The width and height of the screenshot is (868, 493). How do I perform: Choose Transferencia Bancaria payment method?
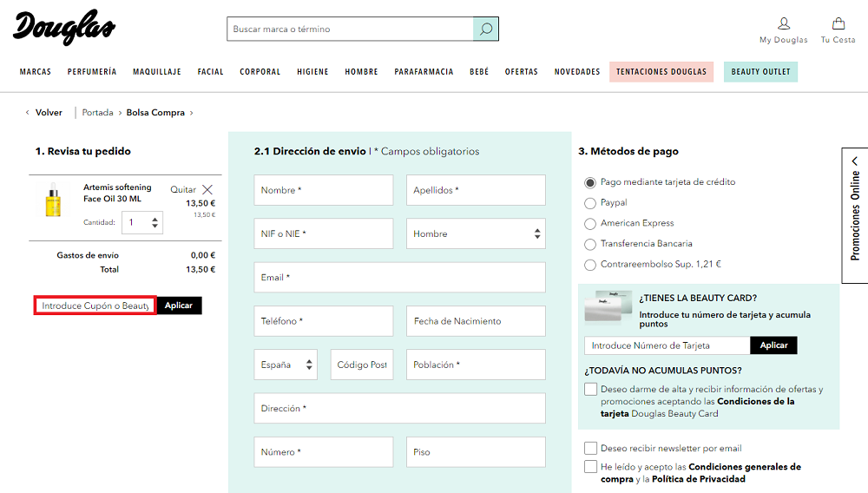pyautogui.click(x=590, y=245)
